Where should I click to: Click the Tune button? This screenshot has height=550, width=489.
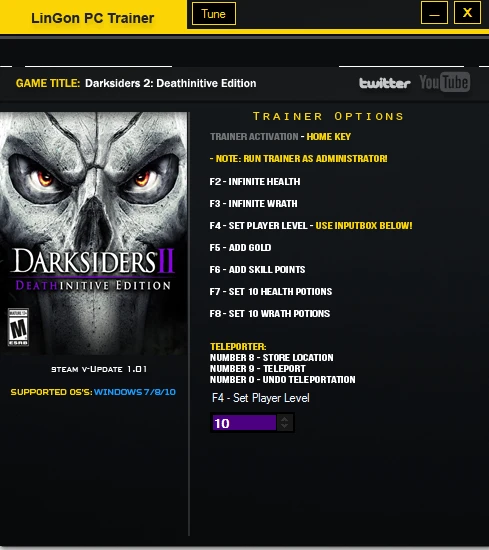(214, 14)
